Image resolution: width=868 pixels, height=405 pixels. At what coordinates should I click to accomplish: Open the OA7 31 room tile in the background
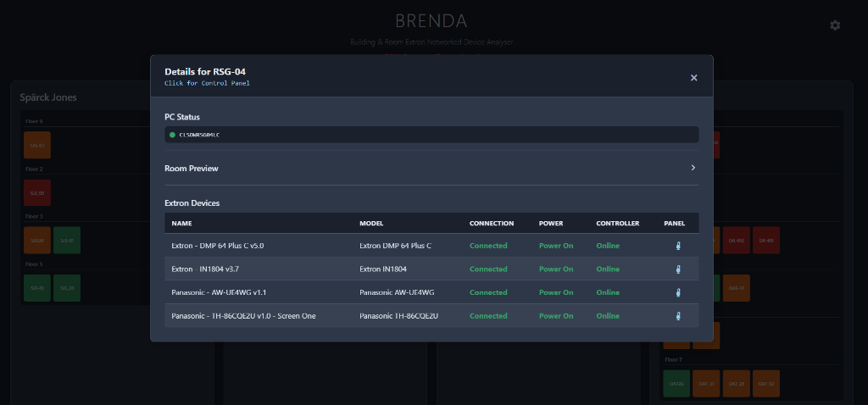click(x=706, y=384)
